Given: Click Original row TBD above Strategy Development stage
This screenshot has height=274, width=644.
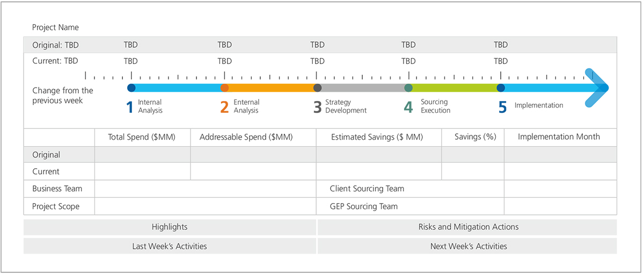Looking at the screenshot, I should (317, 45).
